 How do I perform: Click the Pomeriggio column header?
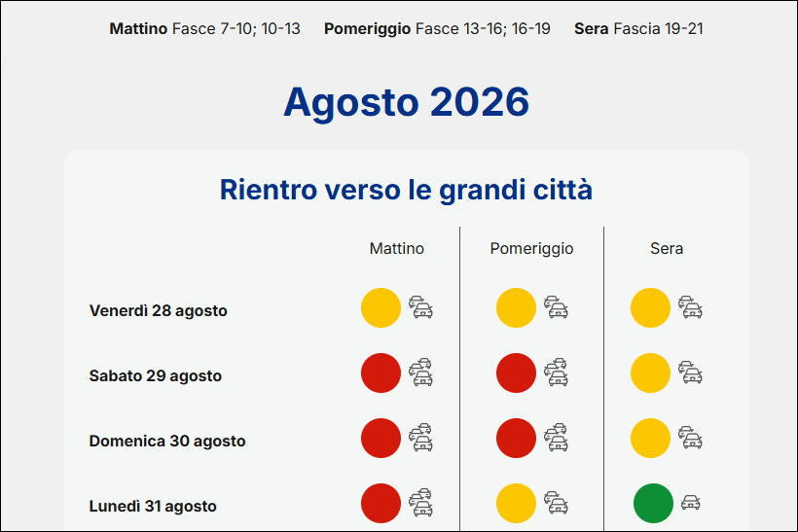(531, 248)
